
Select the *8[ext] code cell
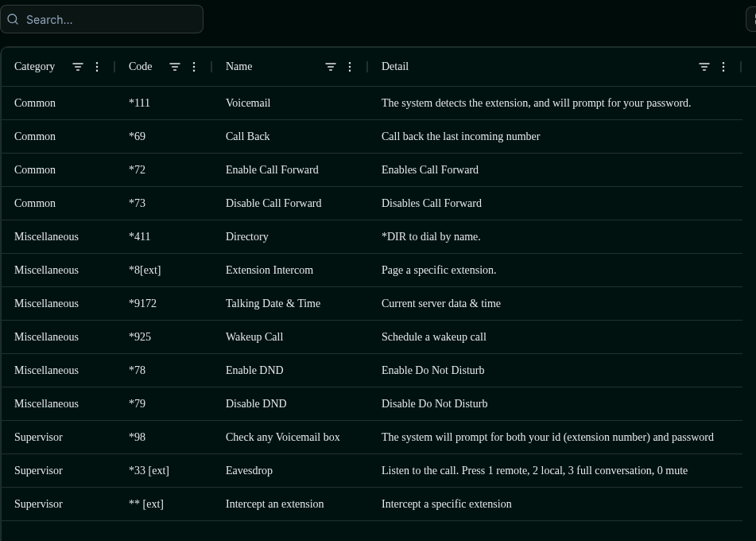145,270
